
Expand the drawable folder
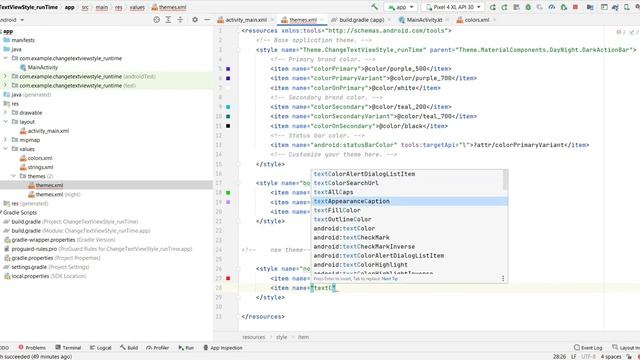point(5,113)
